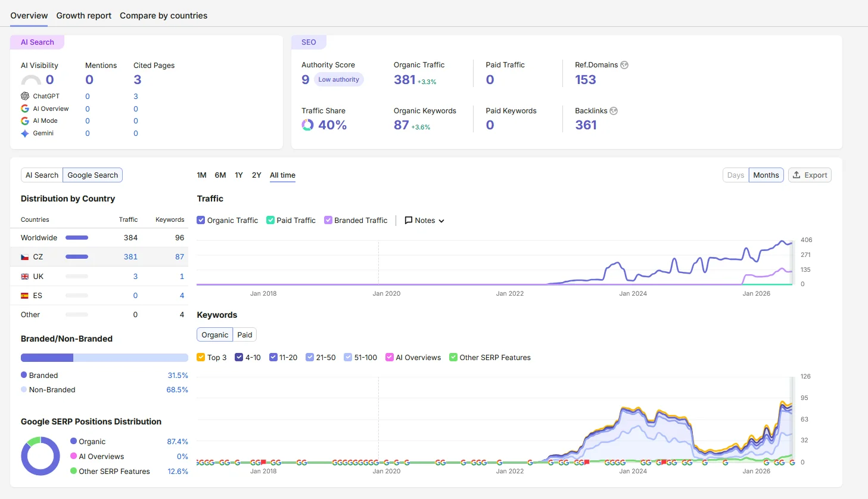Select the Paid keywords tab

(x=245, y=335)
